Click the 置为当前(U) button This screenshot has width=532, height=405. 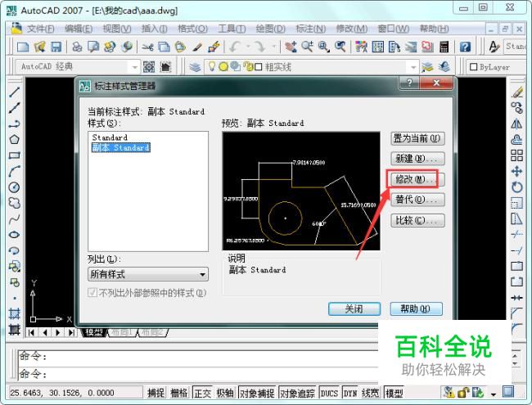point(417,139)
